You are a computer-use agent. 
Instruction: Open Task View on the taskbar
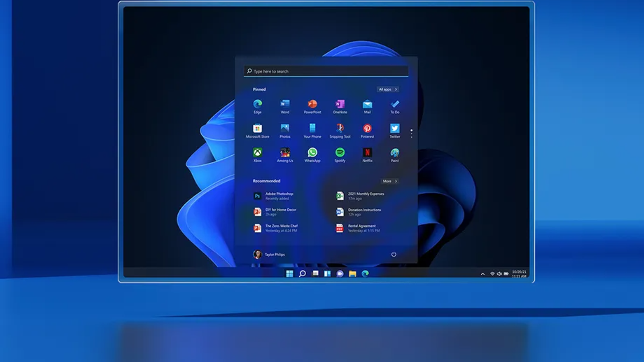point(315,274)
